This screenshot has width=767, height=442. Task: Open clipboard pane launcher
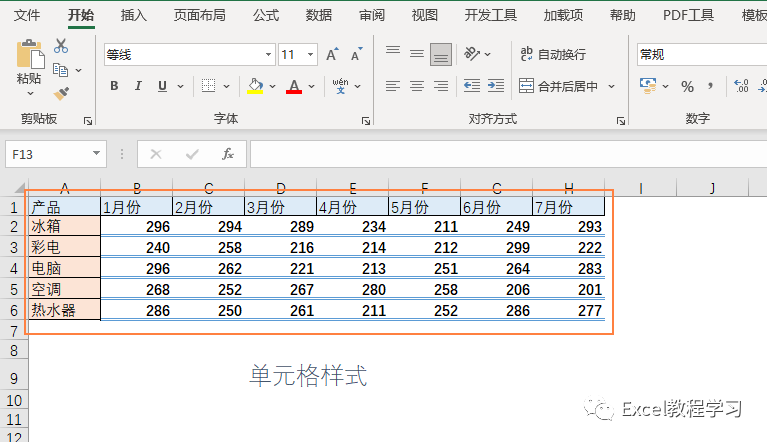88,121
